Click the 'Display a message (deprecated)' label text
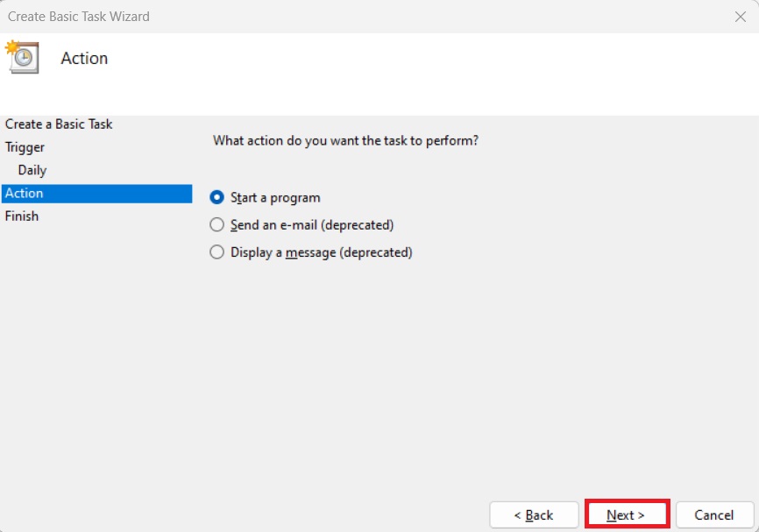 (321, 252)
